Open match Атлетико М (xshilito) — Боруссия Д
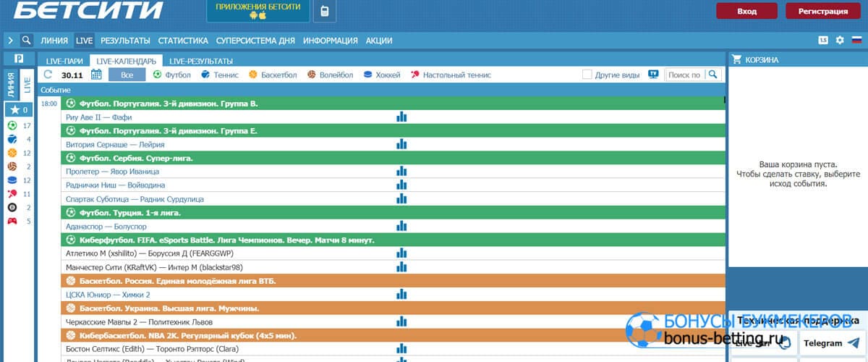868x362 pixels. coord(148,253)
